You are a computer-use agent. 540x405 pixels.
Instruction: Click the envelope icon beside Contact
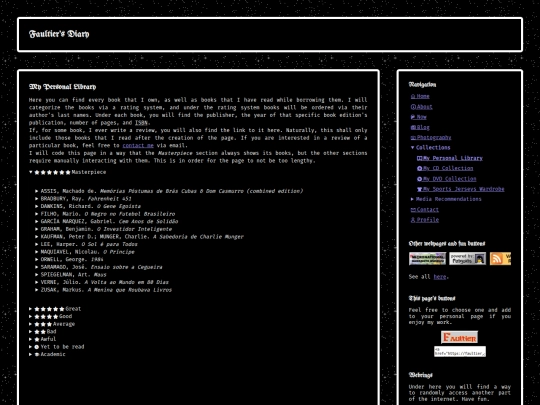pos(413,209)
